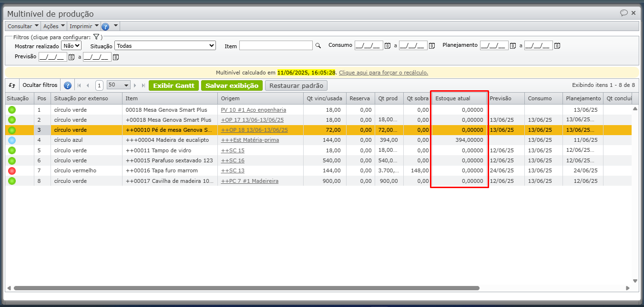Click the Salvar exibição button
The width and height of the screenshot is (644, 307).
[232, 85]
